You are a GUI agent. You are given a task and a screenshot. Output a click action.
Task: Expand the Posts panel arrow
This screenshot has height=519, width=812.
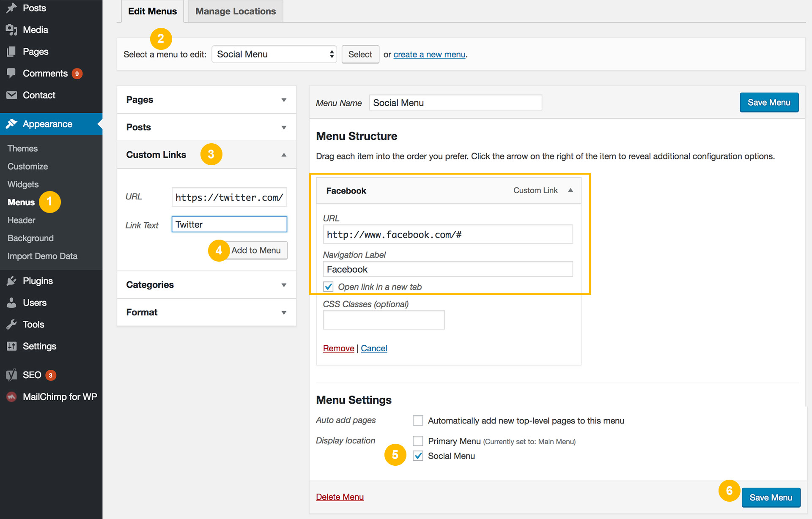click(x=284, y=127)
